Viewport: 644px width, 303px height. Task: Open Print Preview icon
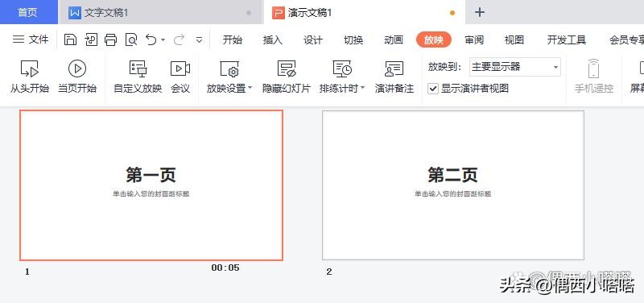coord(131,39)
